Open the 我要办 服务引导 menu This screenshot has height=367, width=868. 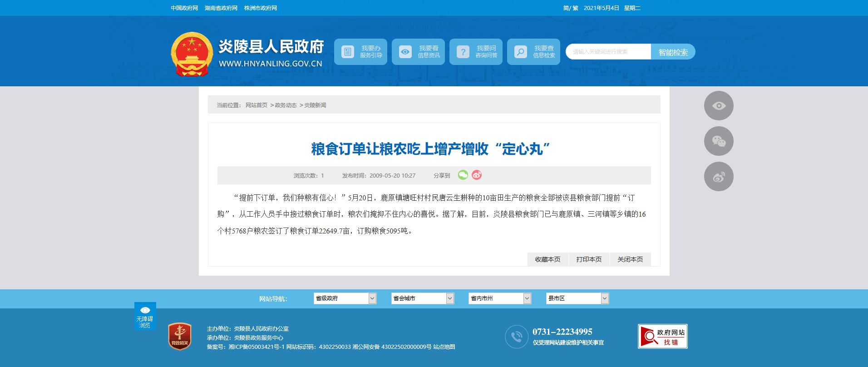click(x=360, y=52)
